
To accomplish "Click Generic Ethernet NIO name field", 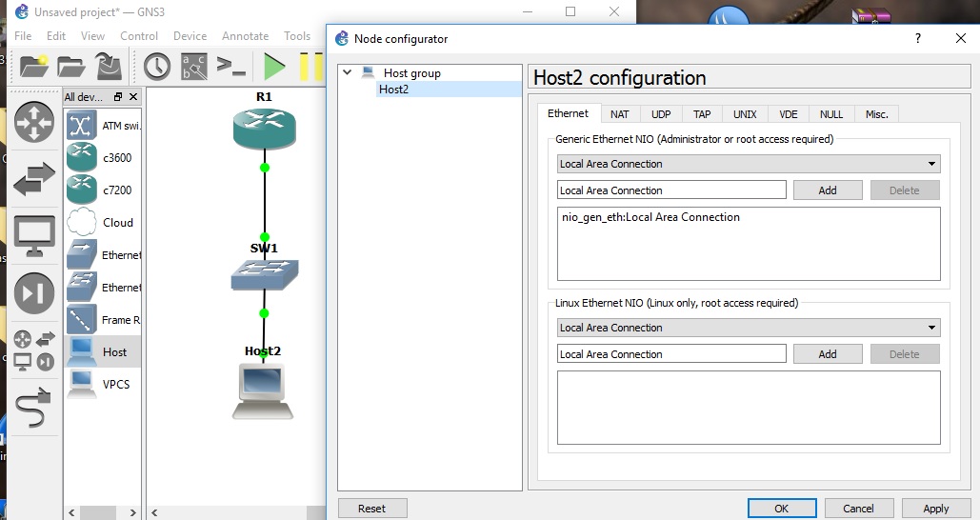I will click(x=671, y=190).
